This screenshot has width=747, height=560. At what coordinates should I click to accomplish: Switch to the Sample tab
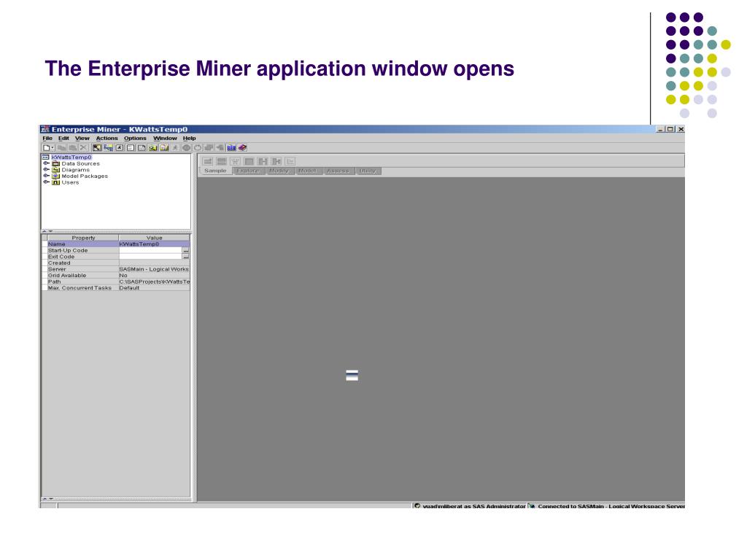[x=215, y=171]
